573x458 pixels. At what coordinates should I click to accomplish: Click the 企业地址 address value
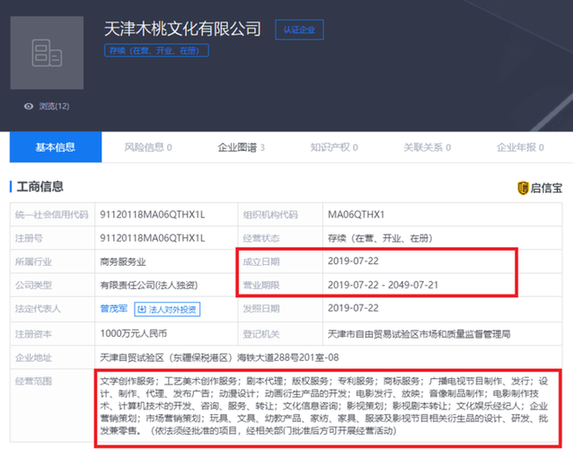point(219,357)
